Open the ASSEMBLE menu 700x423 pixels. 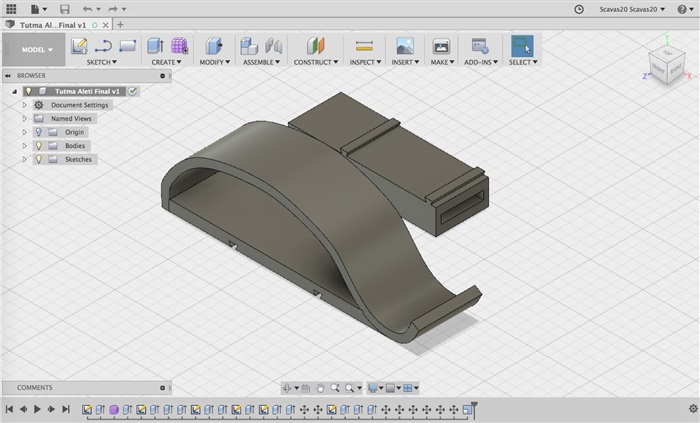coord(263,62)
